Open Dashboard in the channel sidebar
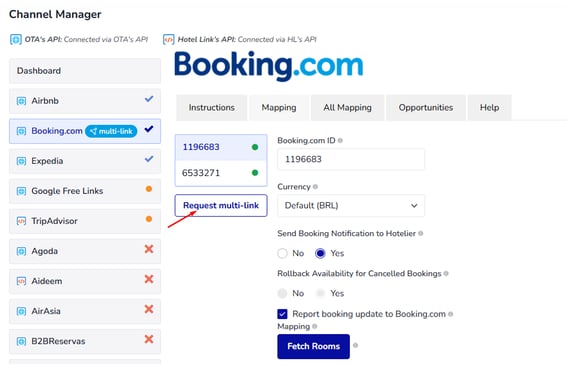The width and height of the screenshot is (567, 366). click(85, 71)
